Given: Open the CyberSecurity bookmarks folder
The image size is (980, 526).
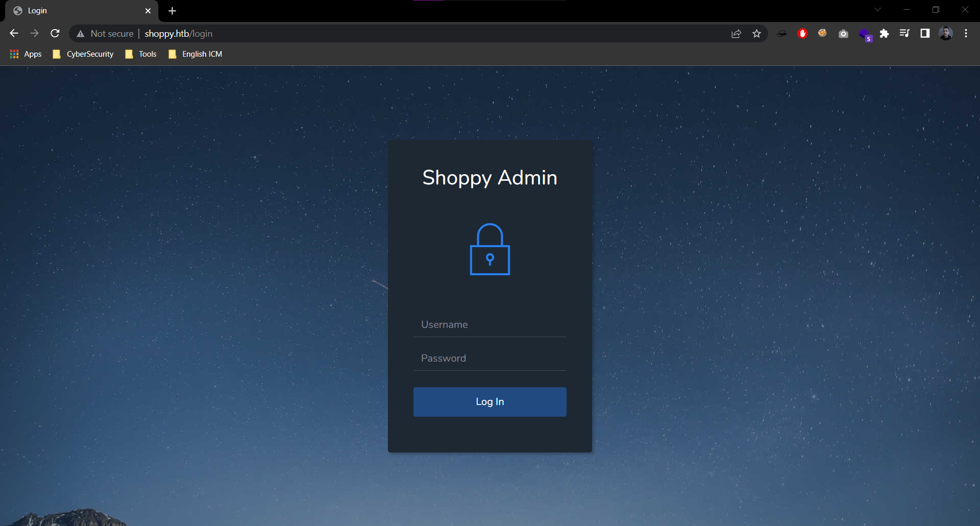Looking at the screenshot, I should click(83, 54).
